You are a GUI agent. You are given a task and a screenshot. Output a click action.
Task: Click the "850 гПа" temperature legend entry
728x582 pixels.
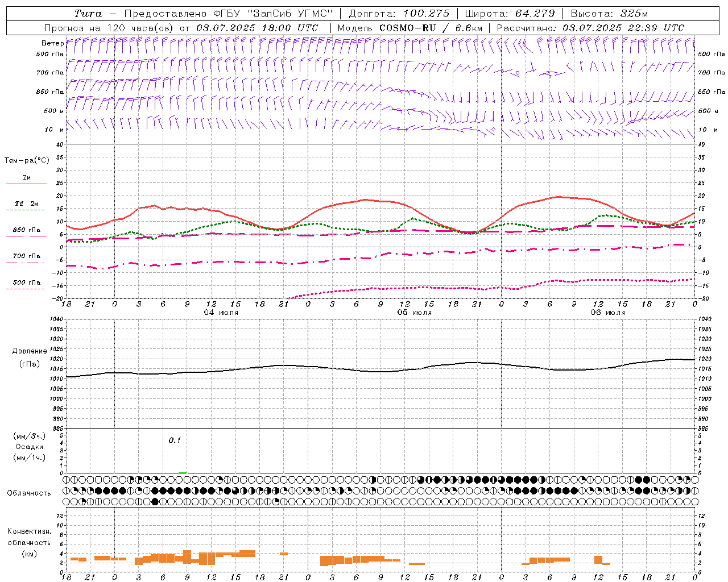pos(26,230)
